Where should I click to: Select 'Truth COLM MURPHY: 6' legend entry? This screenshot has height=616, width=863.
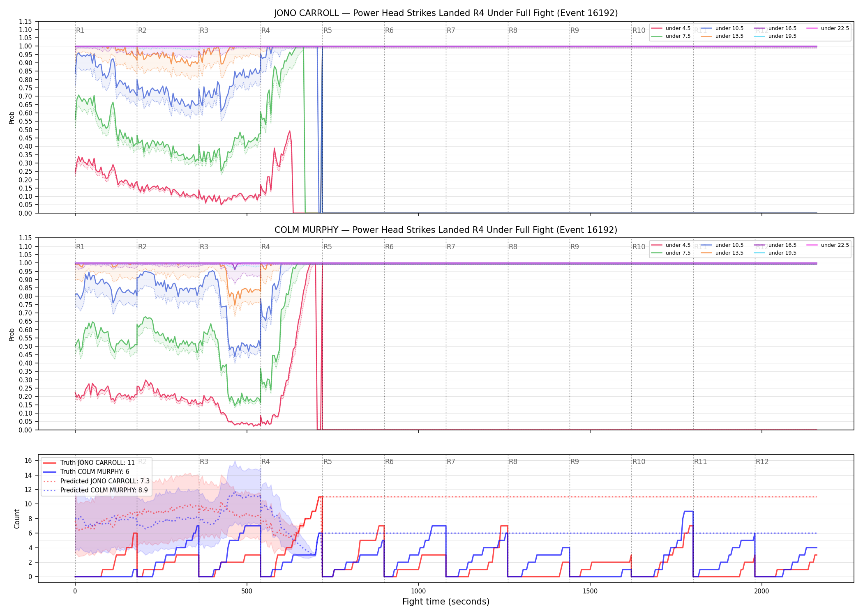point(86,472)
